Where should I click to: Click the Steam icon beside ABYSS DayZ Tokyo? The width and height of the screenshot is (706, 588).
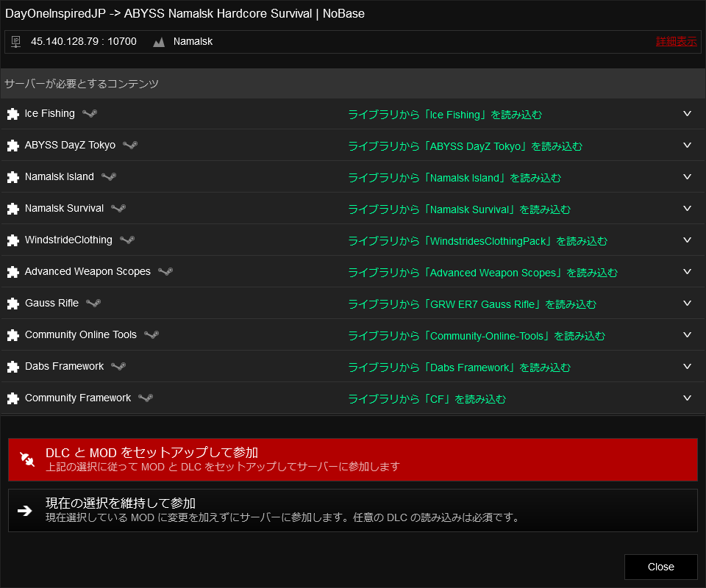point(130,145)
